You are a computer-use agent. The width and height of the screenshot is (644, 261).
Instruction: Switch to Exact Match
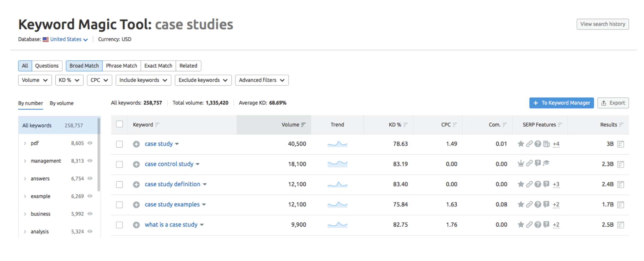[x=158, y=66]
